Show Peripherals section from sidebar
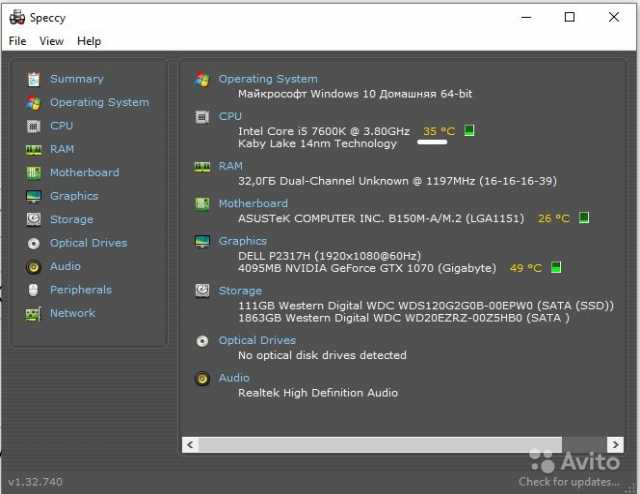 pos(81,290)
